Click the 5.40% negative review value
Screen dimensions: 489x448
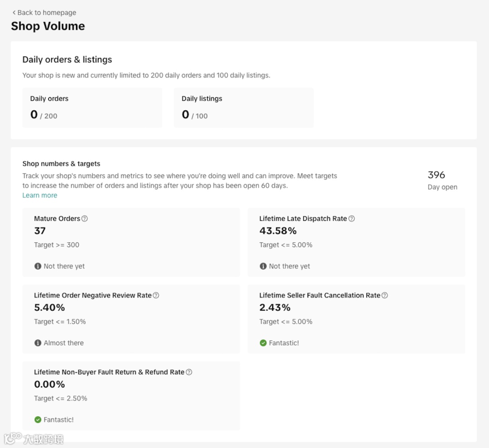[50, 308]
